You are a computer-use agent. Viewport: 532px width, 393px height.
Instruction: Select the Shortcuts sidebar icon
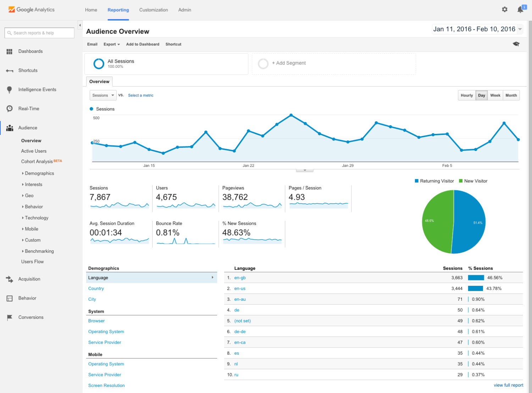(10, 70)
